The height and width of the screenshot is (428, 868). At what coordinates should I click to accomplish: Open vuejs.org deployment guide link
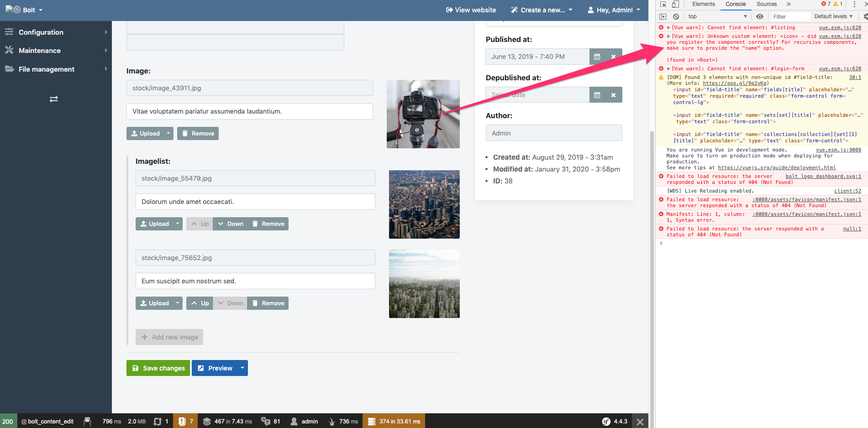point(777,167)
